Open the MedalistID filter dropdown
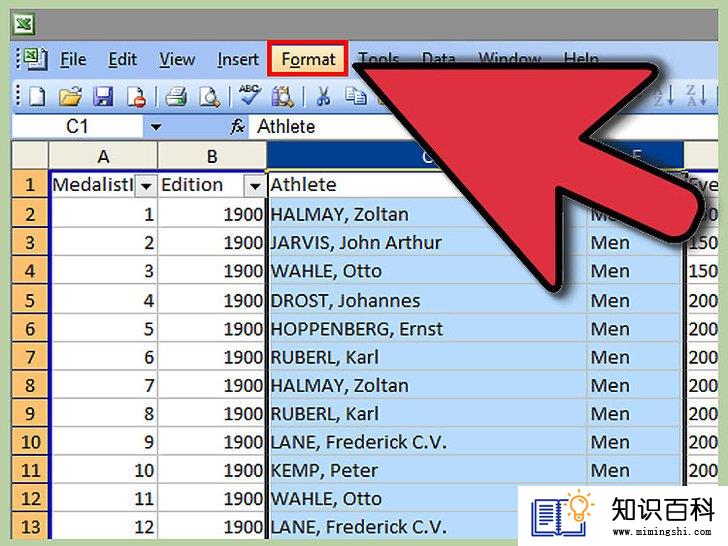 tap(146, 187)
